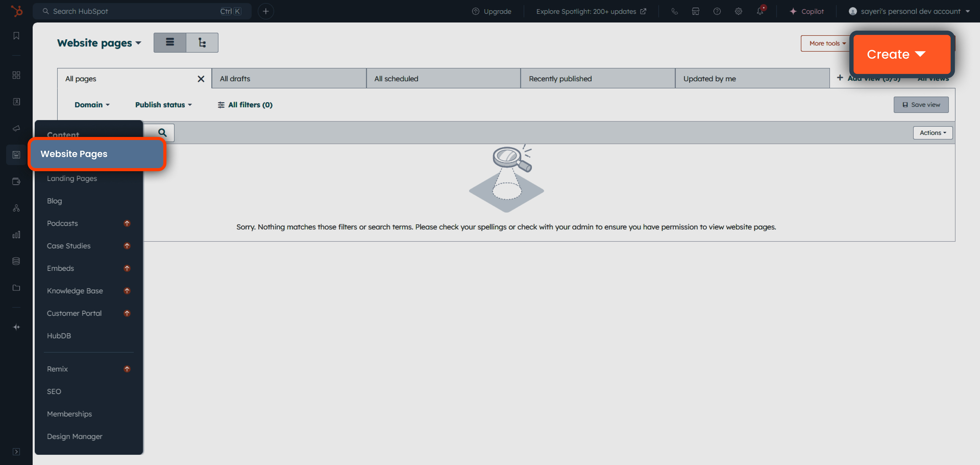The height and width of the screenshot is (465, 980).
Task: Open the Publish status dropdown
Action: [x=163, y=105]
